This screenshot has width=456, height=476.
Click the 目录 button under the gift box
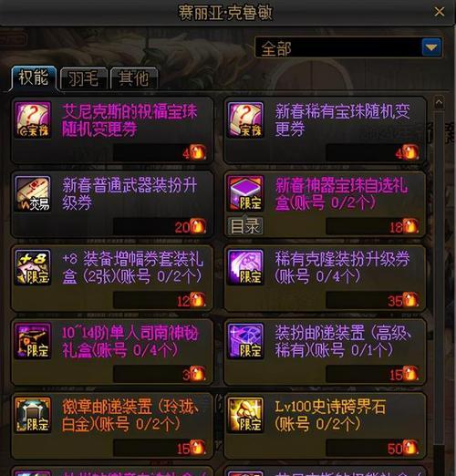[245, 226]
